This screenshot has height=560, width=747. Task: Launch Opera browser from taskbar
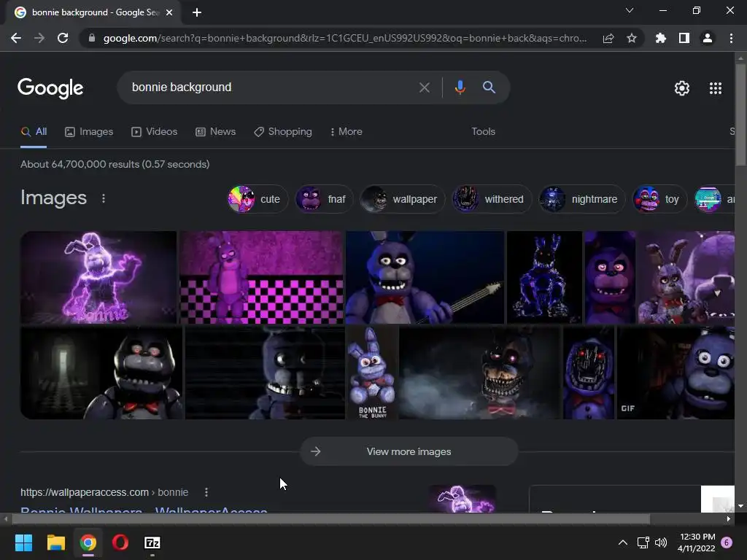[120, 542]
